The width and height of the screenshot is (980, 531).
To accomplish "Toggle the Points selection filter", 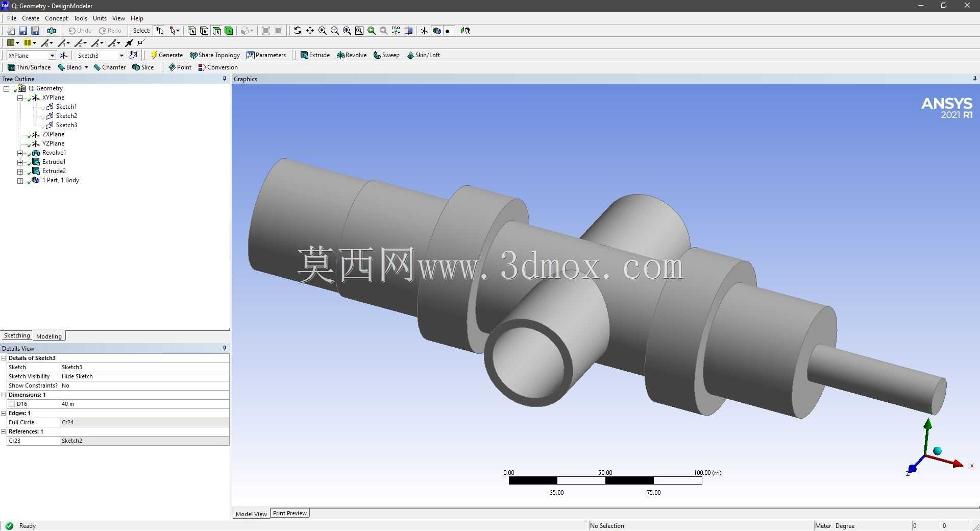I will coord(192,31).
